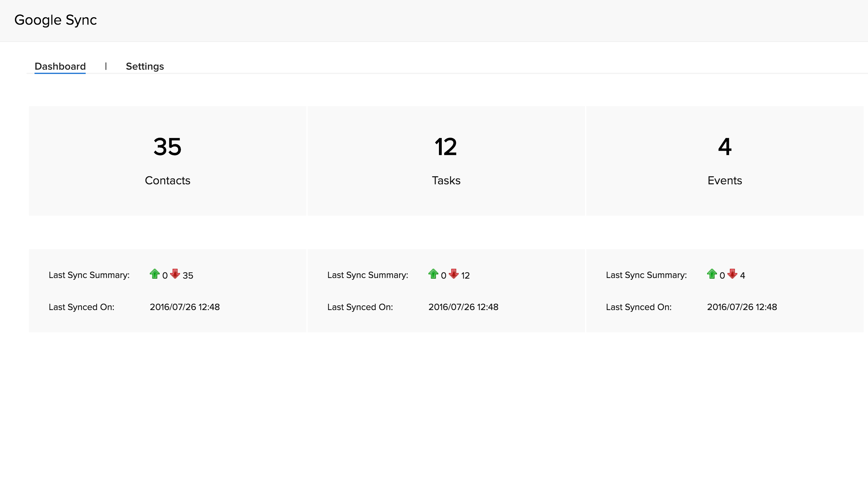Click the Tasks Last Synced On label
The width and height of the screenshot is (868, 503).
click(360, 307)
